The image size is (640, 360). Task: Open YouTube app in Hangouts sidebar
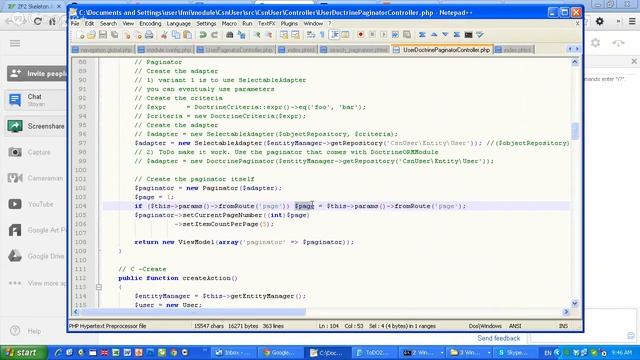[x=32, y=204]
